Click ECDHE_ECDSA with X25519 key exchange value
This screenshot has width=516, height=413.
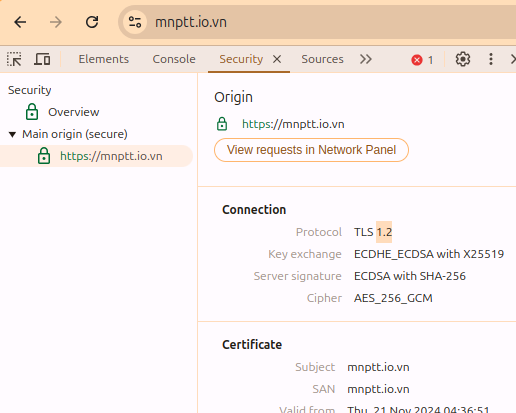point(429,254)
